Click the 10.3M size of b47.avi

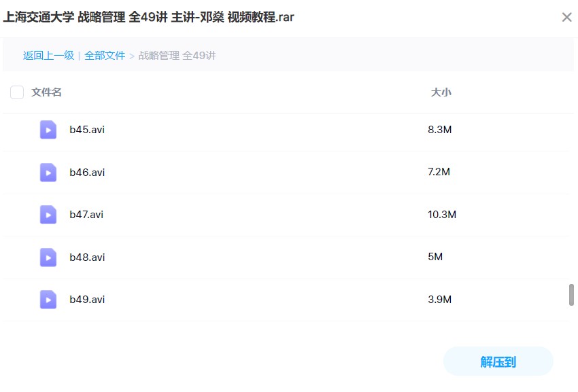point(442,215)
